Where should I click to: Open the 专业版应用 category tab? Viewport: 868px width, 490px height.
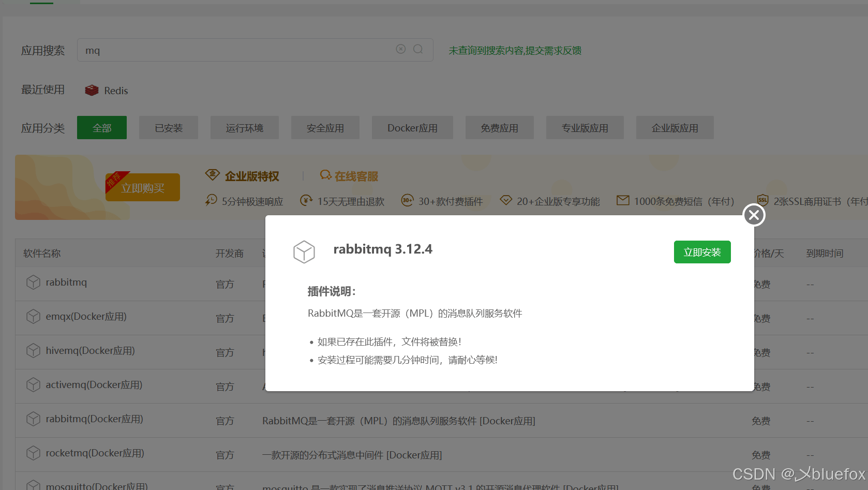tap(585, 128)
